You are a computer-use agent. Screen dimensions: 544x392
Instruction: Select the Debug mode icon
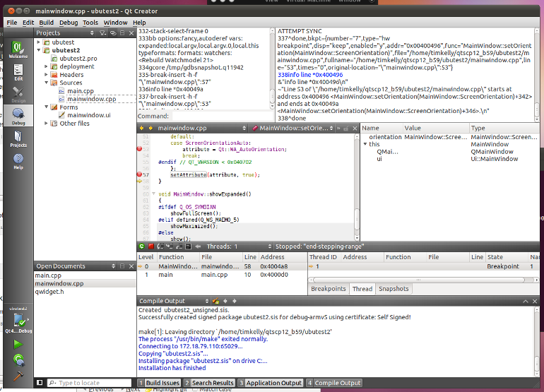pos(18,117)
